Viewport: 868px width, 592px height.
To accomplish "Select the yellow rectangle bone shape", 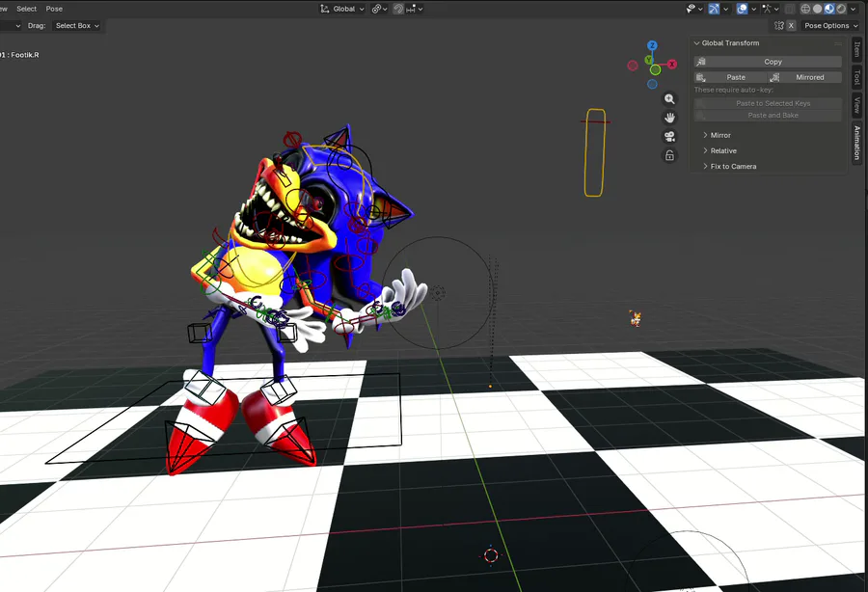I will [594, 152].
